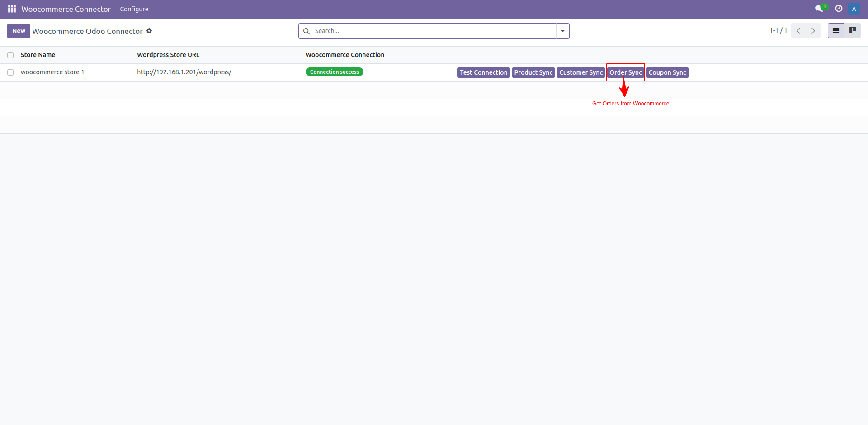
Task: Open the Configure menu
Action: pos(134,9)
